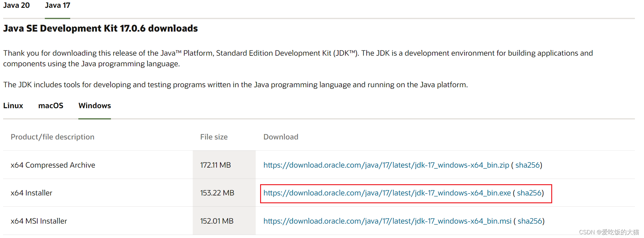The width and height of the screenshot is (644, 238).
Task: Open sha256 link for the exe installer
Action: pos(529,193)
